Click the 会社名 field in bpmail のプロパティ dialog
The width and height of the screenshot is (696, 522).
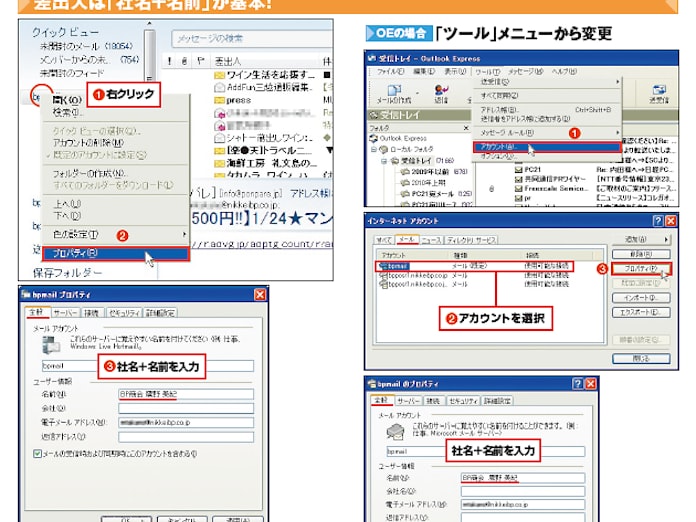(523, 491)
